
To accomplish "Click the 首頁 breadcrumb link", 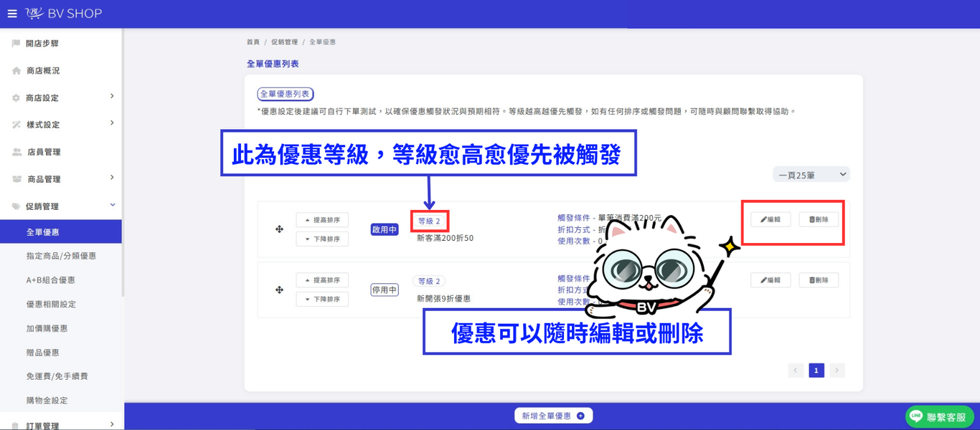I will click(x=253, y=42).
